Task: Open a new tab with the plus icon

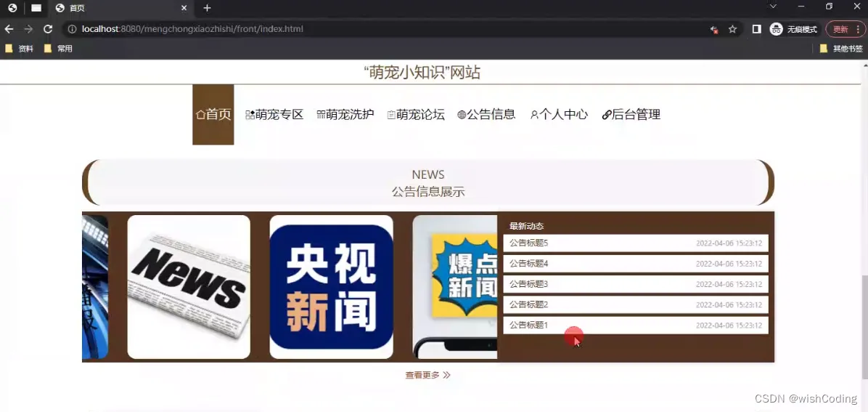Action: pyautogui.click(x=207, y=8)
